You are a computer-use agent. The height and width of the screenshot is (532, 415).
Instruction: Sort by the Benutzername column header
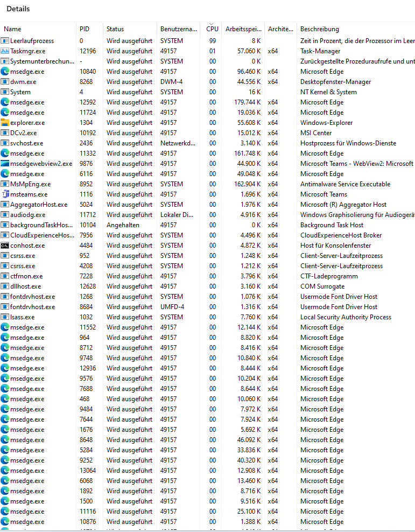coord(178,29)
